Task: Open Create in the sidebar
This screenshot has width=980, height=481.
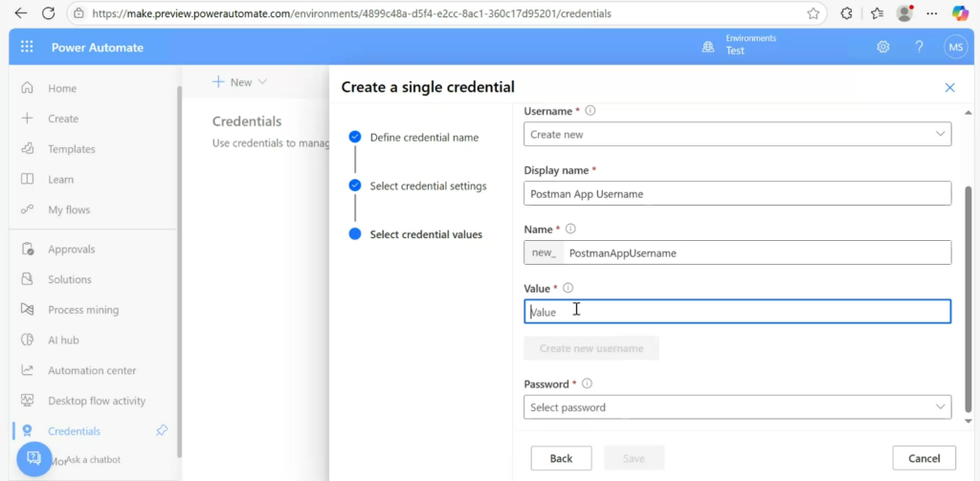Action: pos(63,119)
